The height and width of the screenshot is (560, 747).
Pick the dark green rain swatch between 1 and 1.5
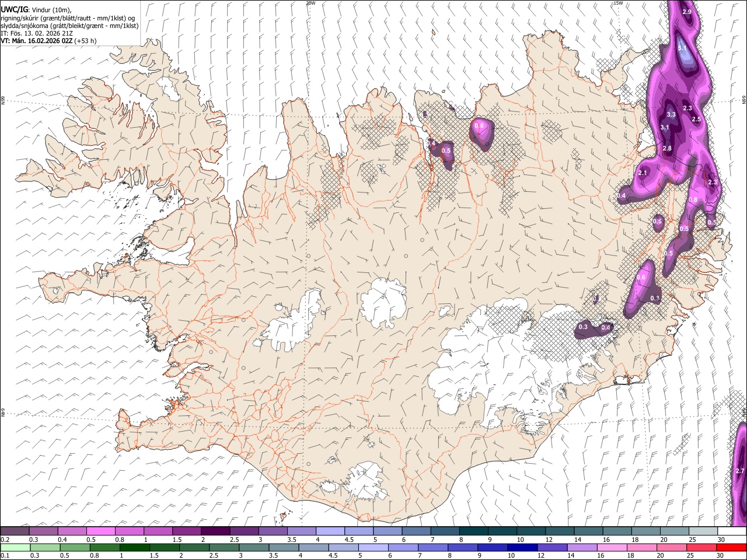point(134,547)
